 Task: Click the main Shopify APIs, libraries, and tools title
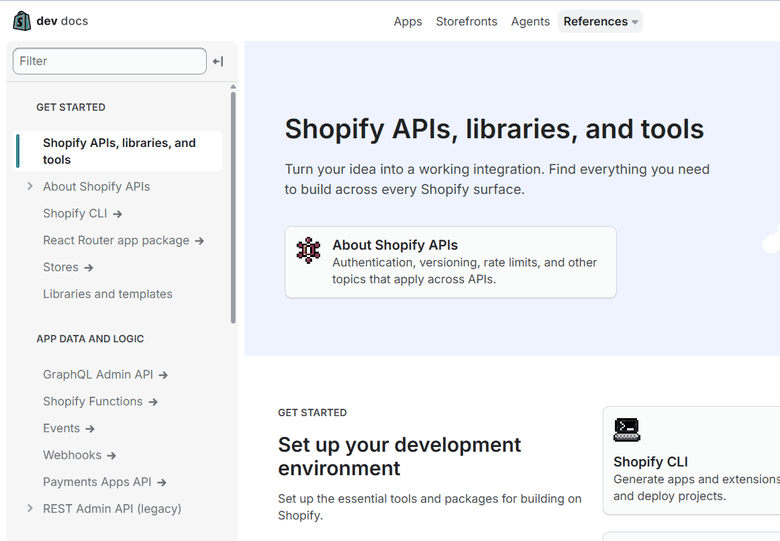coord(494,129)
